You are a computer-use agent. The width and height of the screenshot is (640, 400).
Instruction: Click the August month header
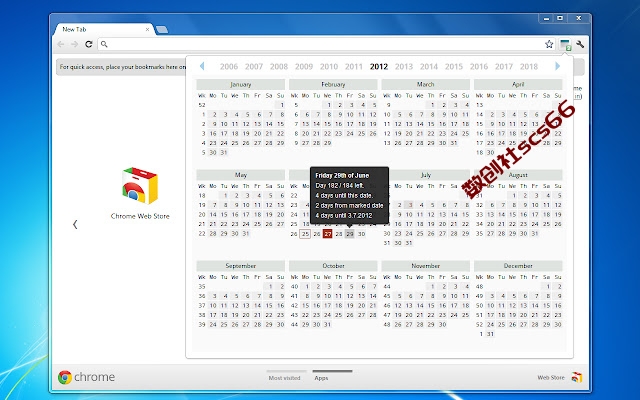click(518, 175)
